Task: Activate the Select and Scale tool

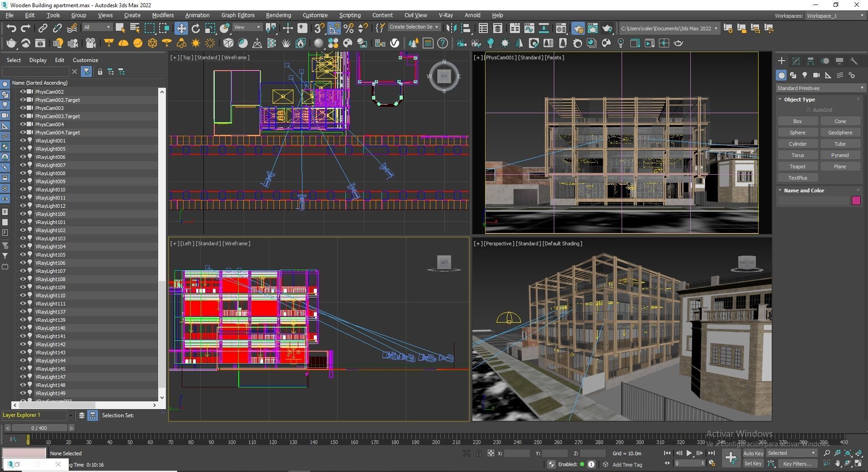Action: (210, 28)
